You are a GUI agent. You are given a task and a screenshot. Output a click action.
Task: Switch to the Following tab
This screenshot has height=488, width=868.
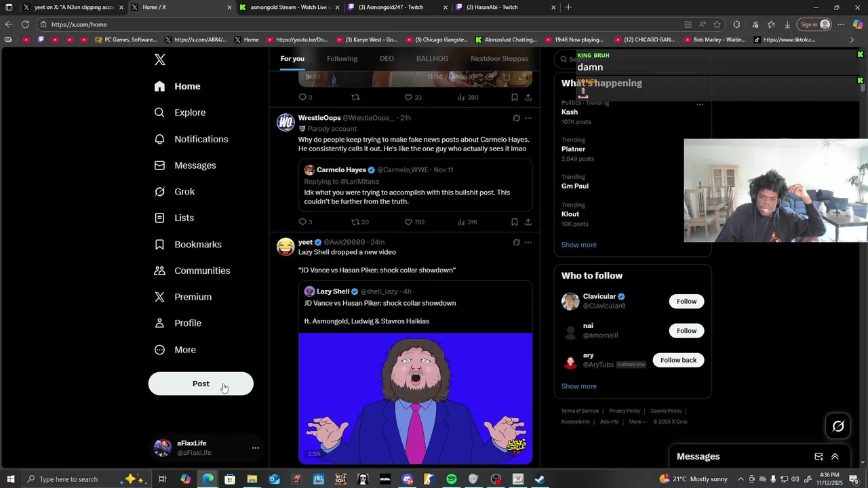coord(342,58)
